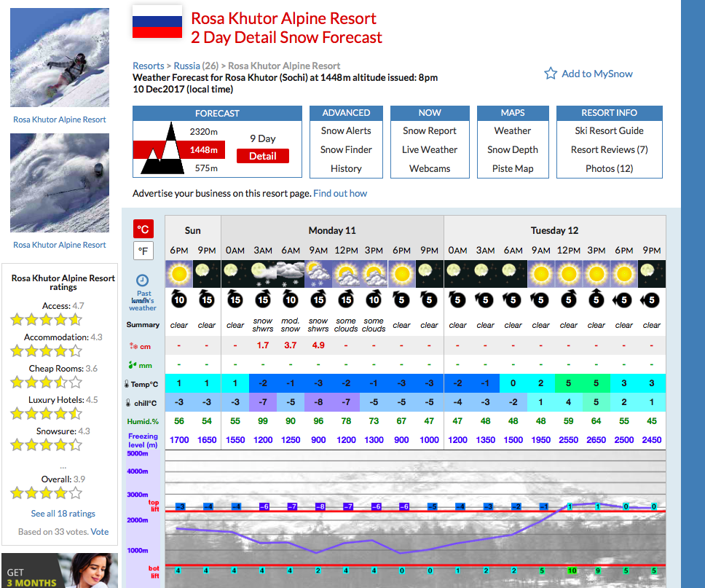Click the mountain elevation graphic in Forecast
The image size is (705, 588).
click(162, 149)
